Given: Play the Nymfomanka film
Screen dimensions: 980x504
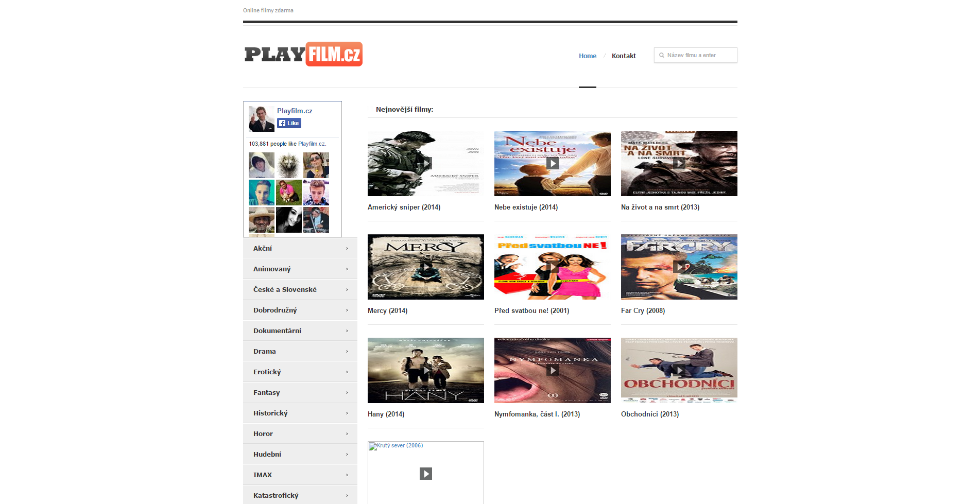Looking at the screenshot, I should pyautogui.click(x=553, y=370).
